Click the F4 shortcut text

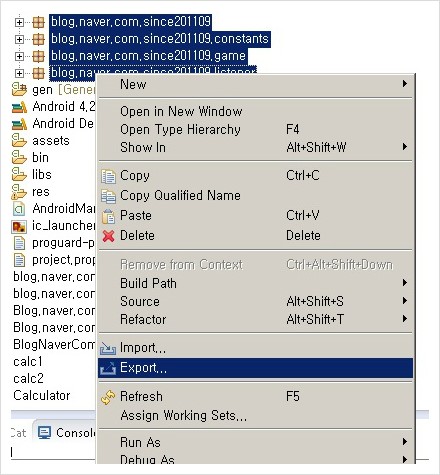(293, 129)
